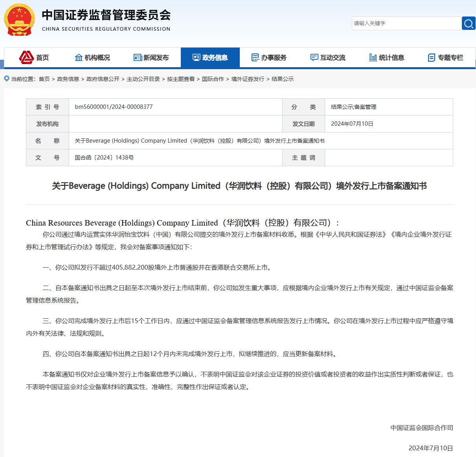Click the 新闻发布 newspaper icon

138,57
